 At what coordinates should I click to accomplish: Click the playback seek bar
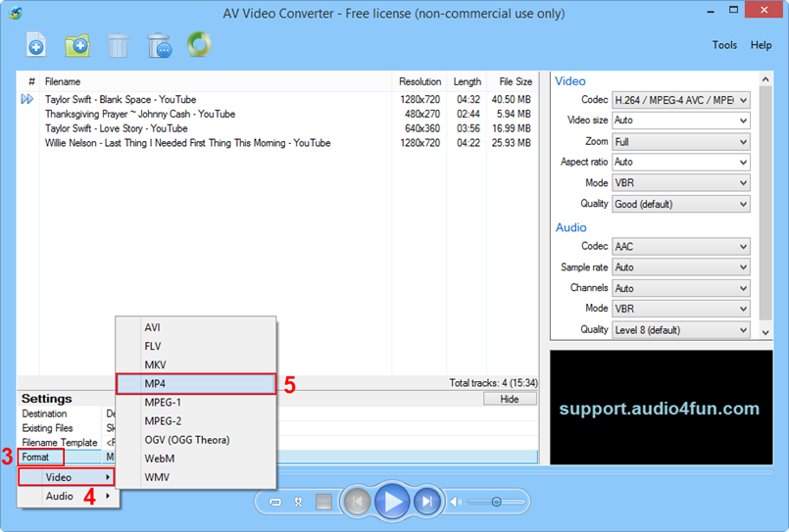pos(524,472)
